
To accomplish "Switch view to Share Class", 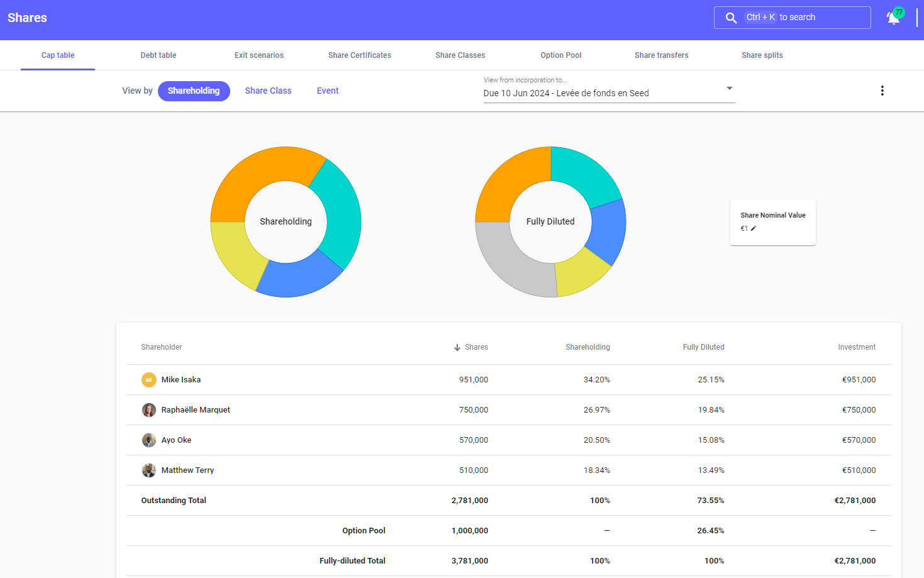I will (268, 91).
